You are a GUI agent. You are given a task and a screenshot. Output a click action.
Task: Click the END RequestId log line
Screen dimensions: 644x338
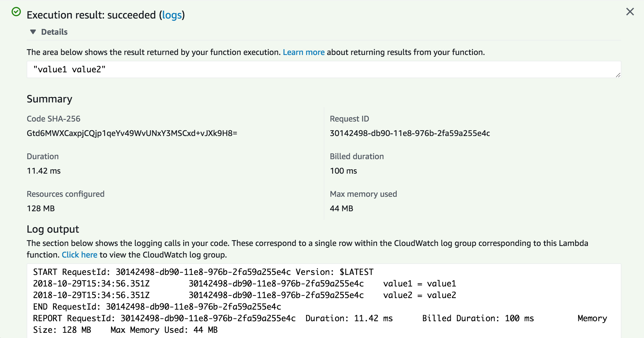point(157,307)
